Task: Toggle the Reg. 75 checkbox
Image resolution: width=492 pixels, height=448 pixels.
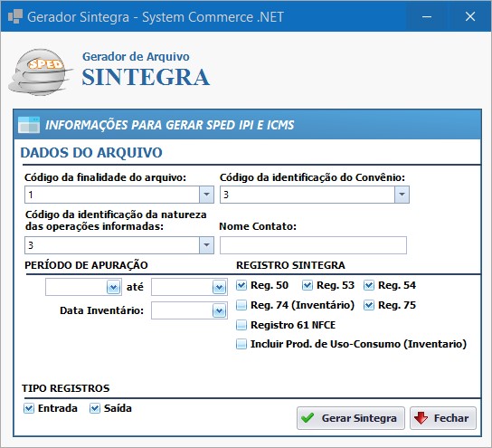Action: 369,305
